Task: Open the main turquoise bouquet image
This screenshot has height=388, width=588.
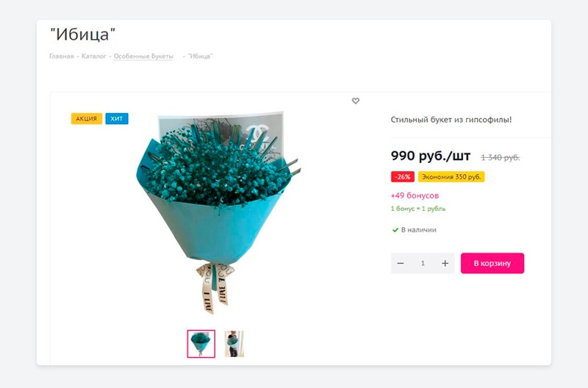Action: pyautogui.click(x=218, y=212)
